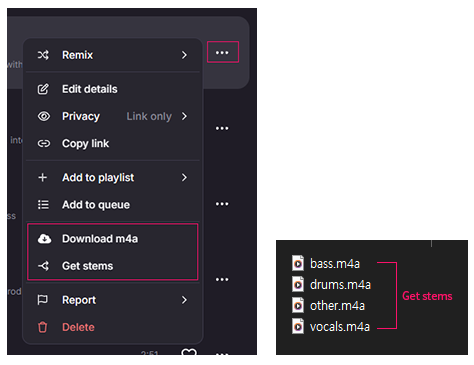Select the other.m4a file name
The image size is (474, 365).
pos(337,306)
